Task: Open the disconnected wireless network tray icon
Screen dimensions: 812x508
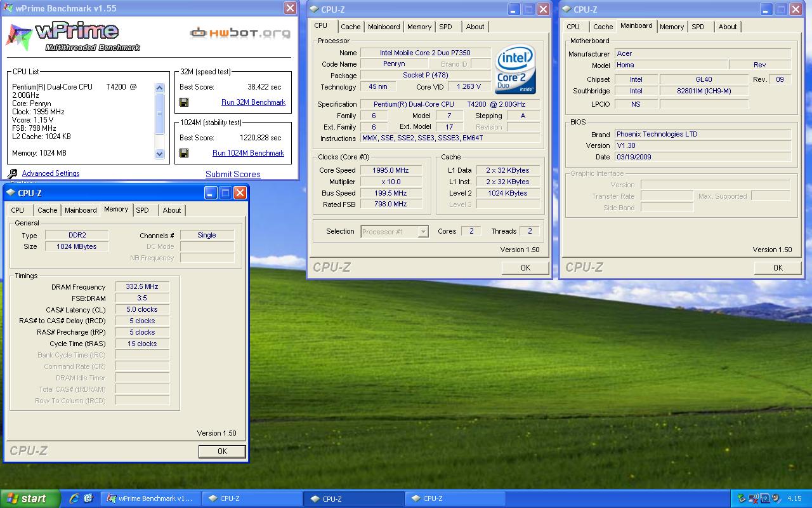Action: [x=754, y=498]
